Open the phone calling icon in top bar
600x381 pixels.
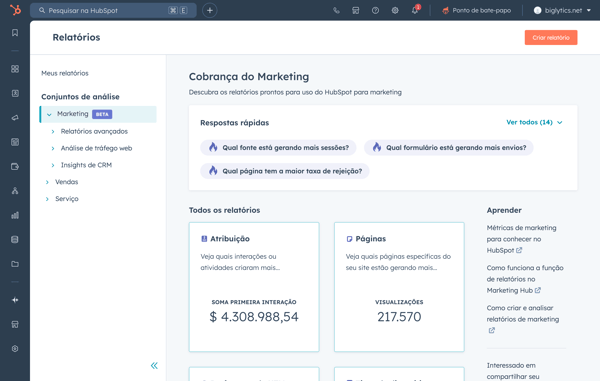click(336, 10)
